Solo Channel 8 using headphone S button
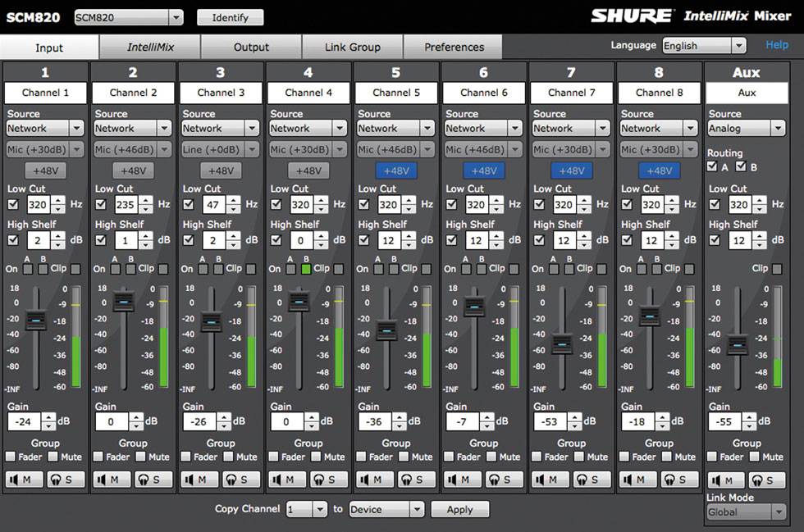The image size is (804, 532). [x=680, y=480]
